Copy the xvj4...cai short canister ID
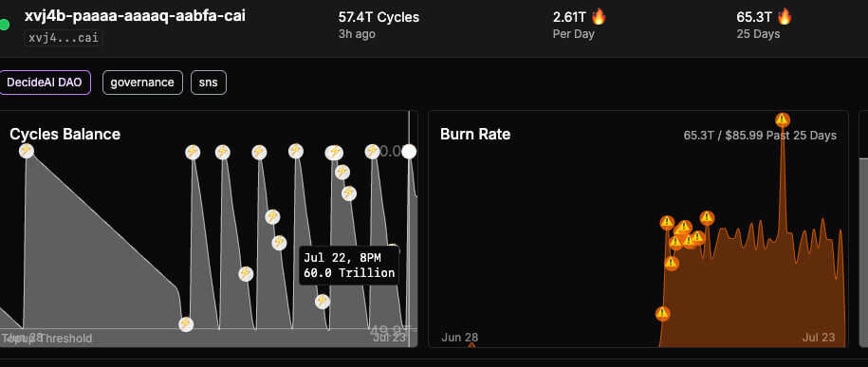Viewport: 868px width, 367px height. coord(64,38)
